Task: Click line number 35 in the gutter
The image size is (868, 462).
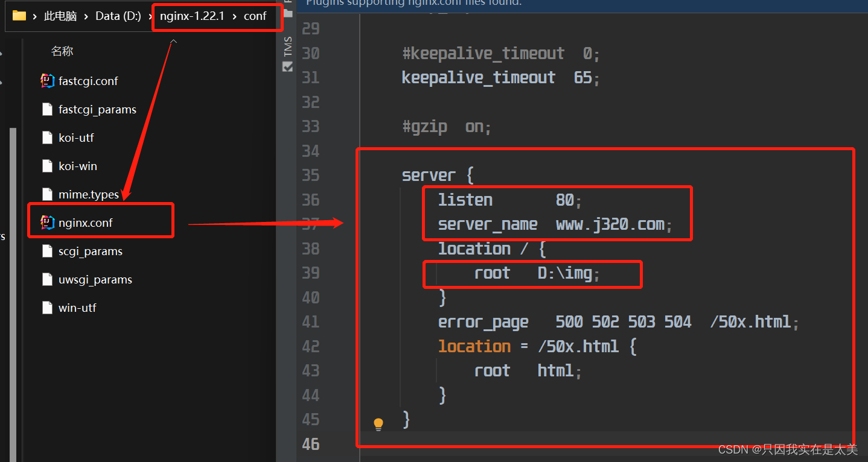Action: click(311, 176)
